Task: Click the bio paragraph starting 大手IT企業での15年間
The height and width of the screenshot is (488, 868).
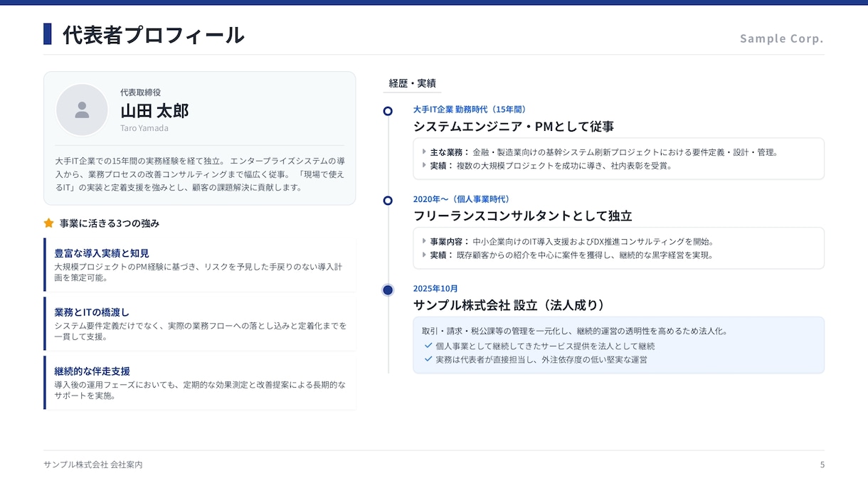Action: click(200, 174)
